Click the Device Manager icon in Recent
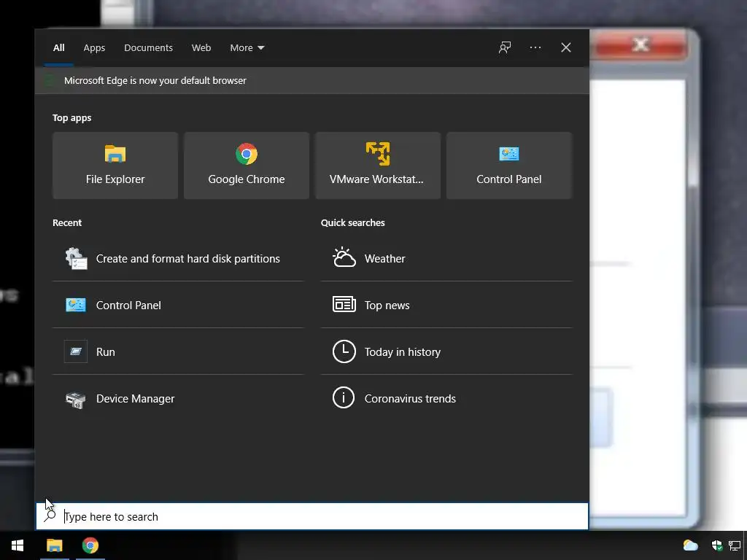 (x=76, y=400)
